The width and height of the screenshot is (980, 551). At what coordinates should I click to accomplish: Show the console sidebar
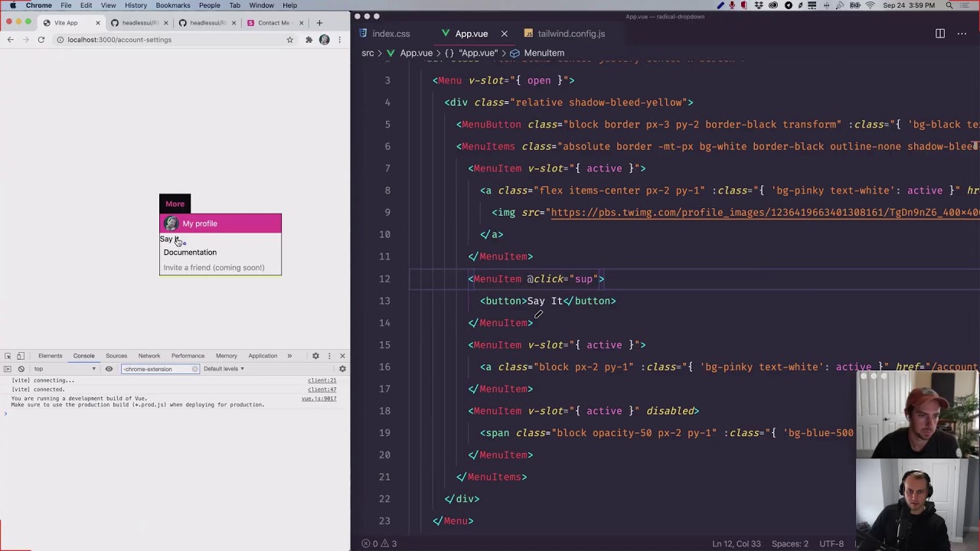[x=8, y=369]
